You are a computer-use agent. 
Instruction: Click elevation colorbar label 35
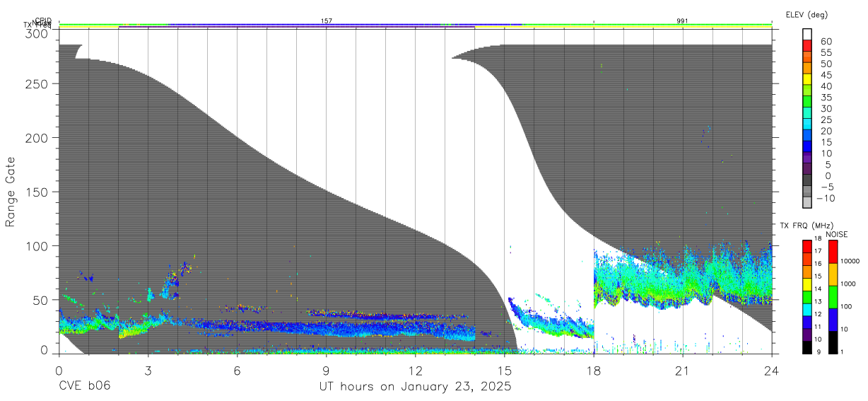pos(826,98)
